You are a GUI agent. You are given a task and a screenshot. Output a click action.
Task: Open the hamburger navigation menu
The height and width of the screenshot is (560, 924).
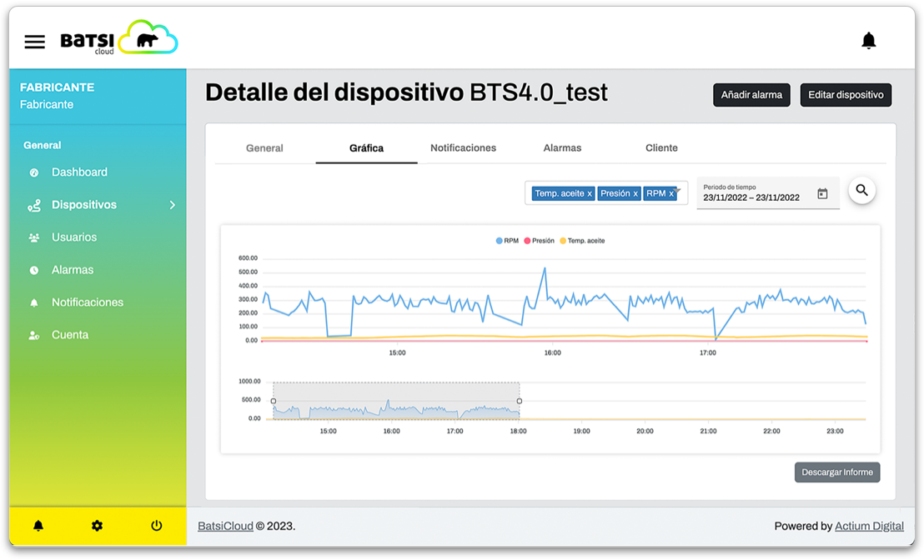(x=34, y=42)
